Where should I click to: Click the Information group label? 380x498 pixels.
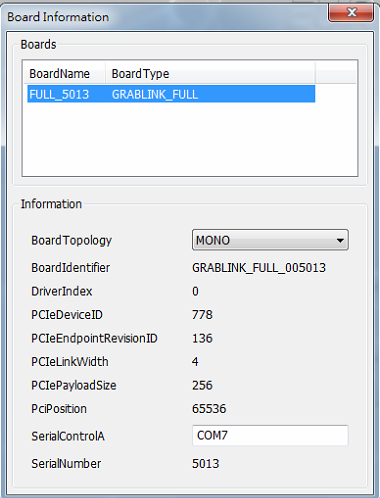(x=51, y=204)
